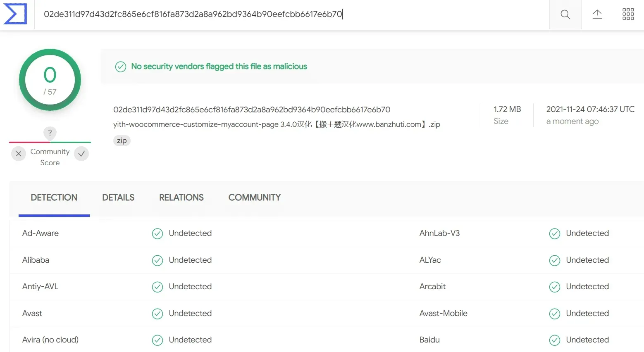Click the community score question mark icon
Image resolution: width=644 pixels, height=352 pixels.
click(x=50, y=133)
